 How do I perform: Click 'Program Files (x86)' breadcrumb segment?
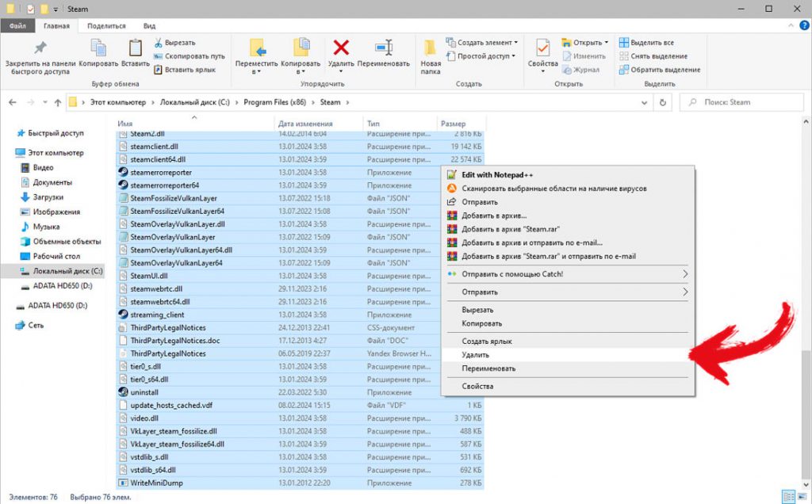pyautogui.click(x=274, y=102)
